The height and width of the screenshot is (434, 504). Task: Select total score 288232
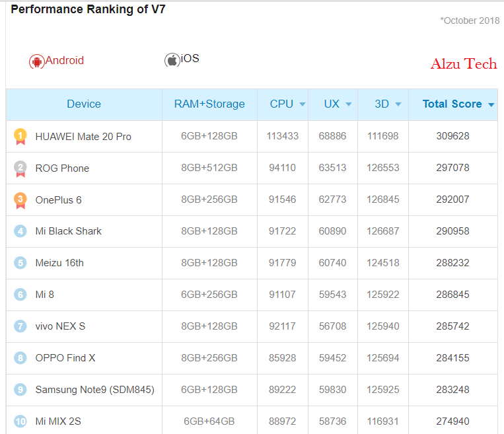(x=452, y=263)
